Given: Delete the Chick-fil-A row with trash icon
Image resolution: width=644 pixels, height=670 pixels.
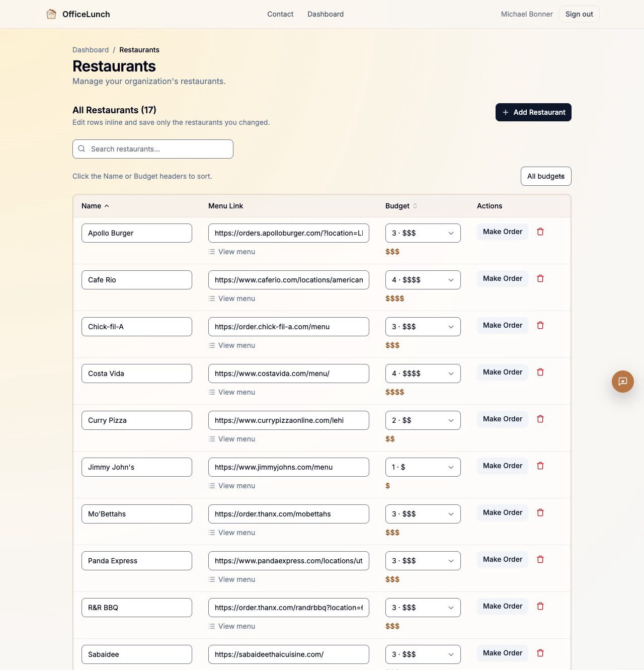Looking at the screenshot, I should 540,326.
